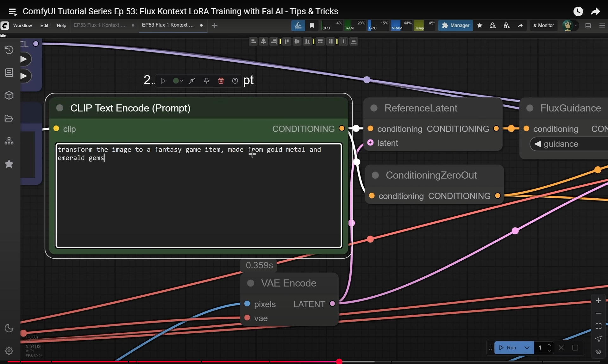Open the node color picker dropdown
Image resolution: width=608 pixels, height=364 pixels.
178,81
